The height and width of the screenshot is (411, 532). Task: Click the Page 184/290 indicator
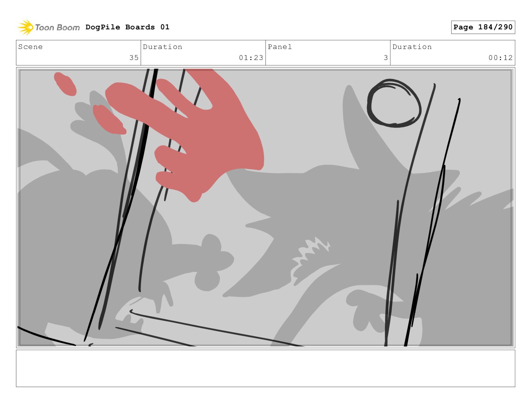tap(483, 27)
